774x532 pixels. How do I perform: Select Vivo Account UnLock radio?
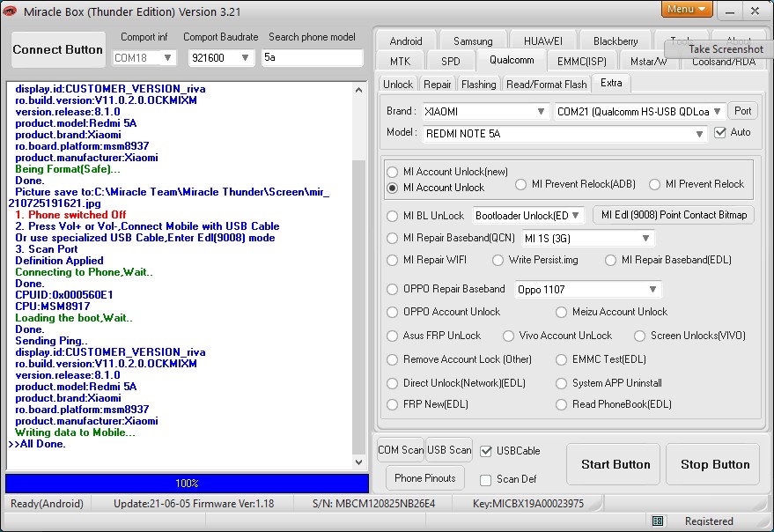[x=508, y=336]
